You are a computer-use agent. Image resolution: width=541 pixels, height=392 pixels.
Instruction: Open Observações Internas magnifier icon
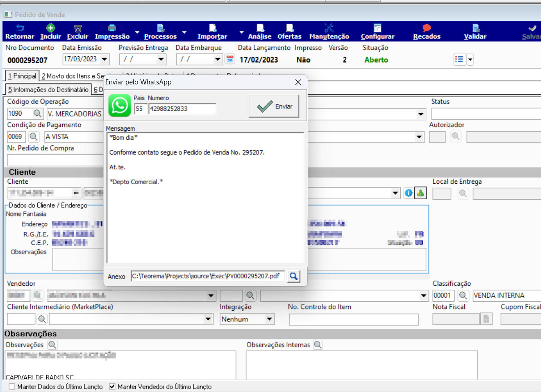click(318, 344)
